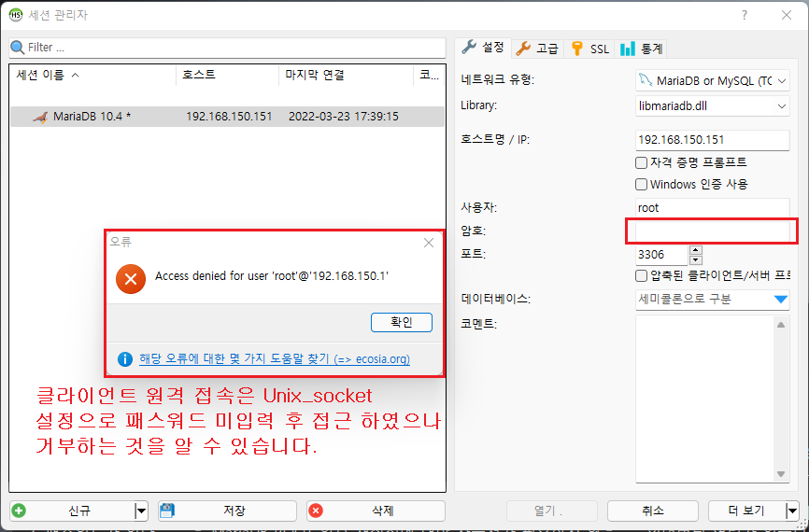809x532 pixels.
Task: Click the wrench icon on 설정 tab
Action: [469, 47]
